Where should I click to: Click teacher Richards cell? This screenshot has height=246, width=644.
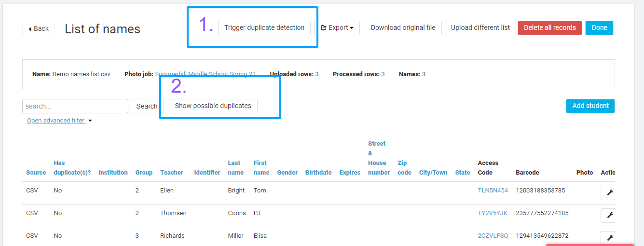pos(172,236)
